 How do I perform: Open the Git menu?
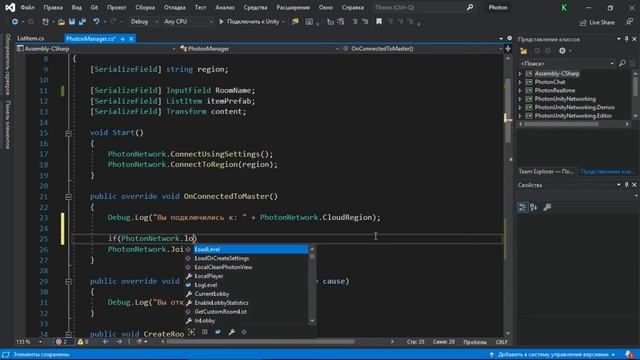point(94,7)
